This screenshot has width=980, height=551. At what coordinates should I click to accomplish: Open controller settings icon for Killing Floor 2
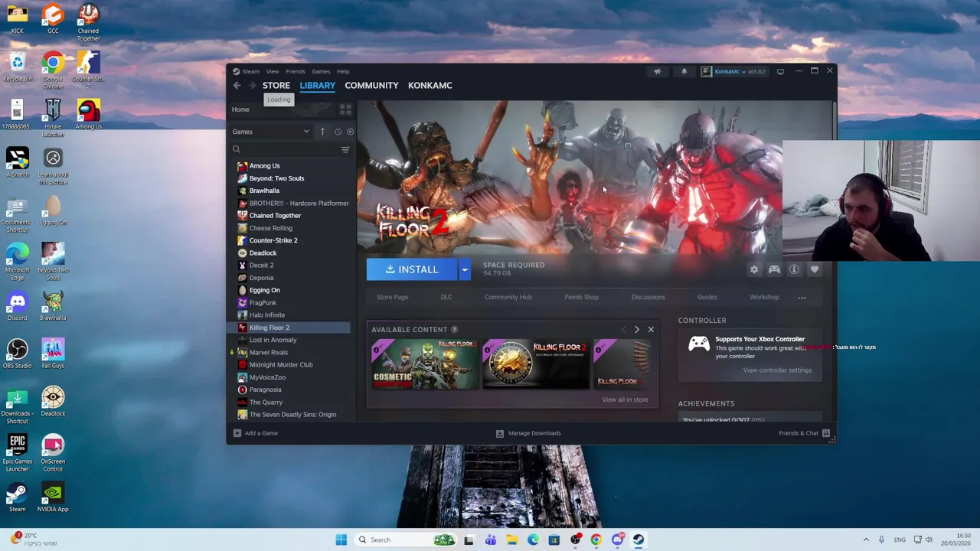point(774,269)
